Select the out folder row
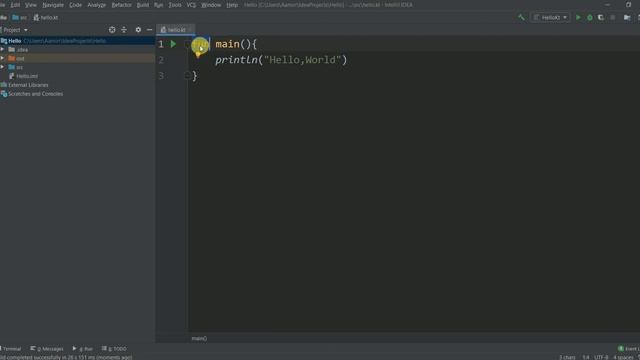Image resolution: width=640 pixels, height=360 pixels. (x=78, y=58)
